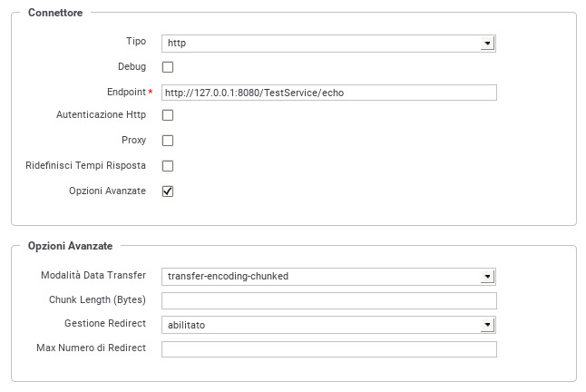Check the Ridefinisci Tempi Risposta box
Screen dimensions: 586x392
click(x=168, y=166)
